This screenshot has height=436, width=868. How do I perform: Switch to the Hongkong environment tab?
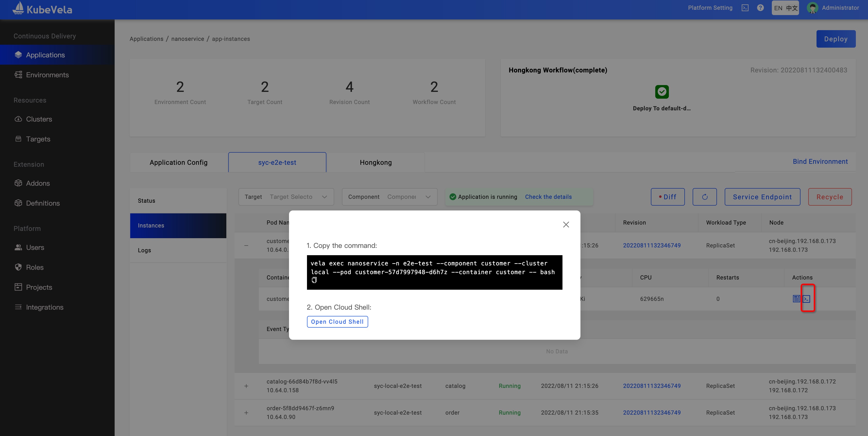click(375, 163)
